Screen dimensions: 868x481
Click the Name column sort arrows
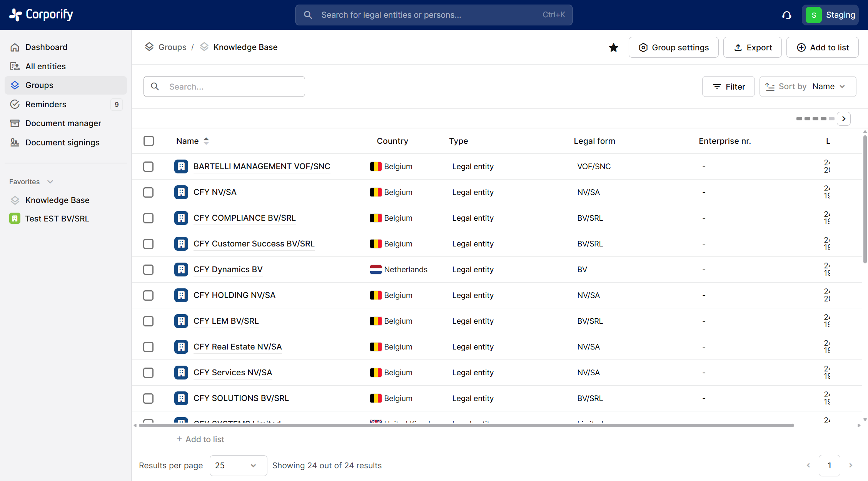206,141
